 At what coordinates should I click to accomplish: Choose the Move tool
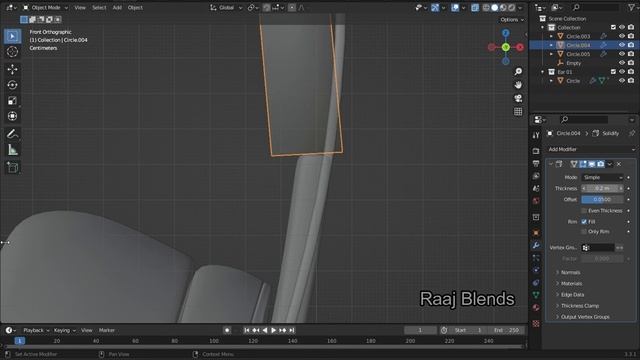click(12, 69)
